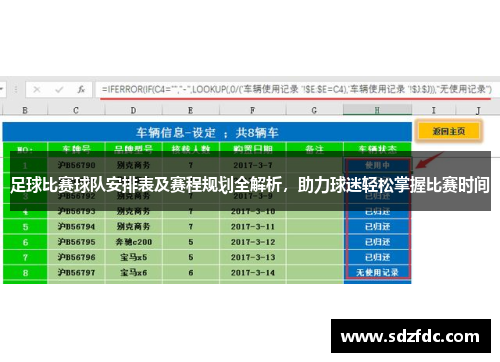Click capacity value 5 in 宝马x5 row
500x362 pixels.
click(x=191, y=258)
